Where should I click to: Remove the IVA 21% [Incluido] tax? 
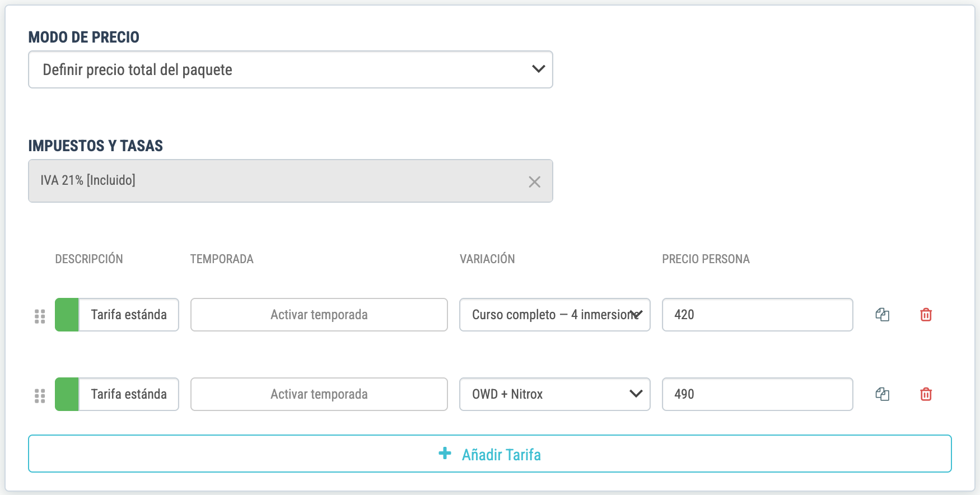(x=535, y=181)
